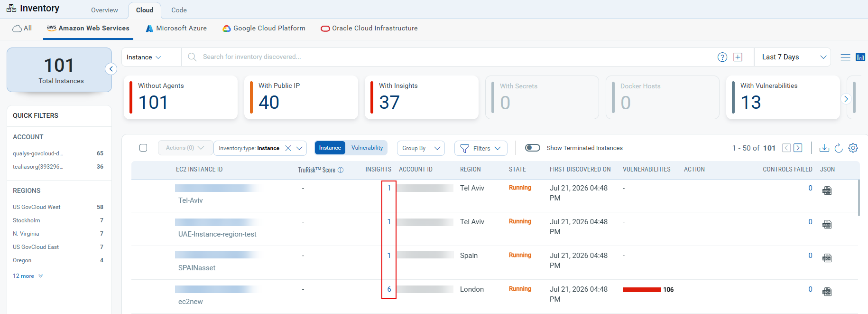
Task: Open the With Secrets card
Action: [542, 97]
